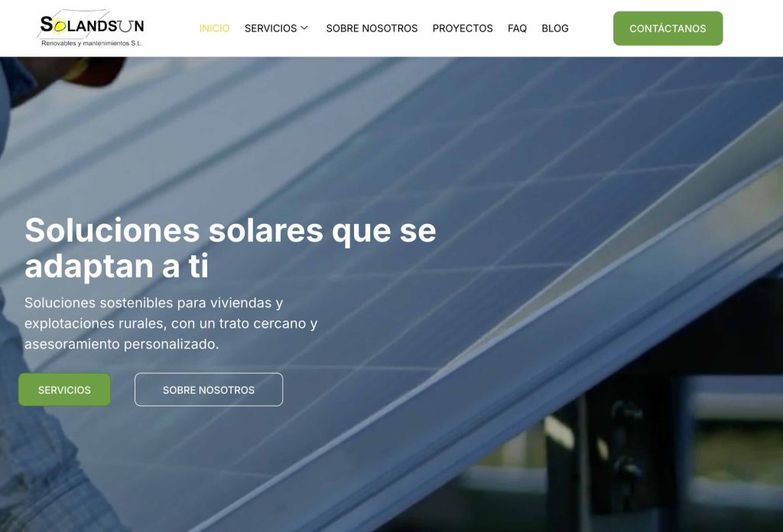The height and width of the screenshot is (532, 783).
Task: Click the word Soluciones in the headline
Action: click(x=112, y=231)
